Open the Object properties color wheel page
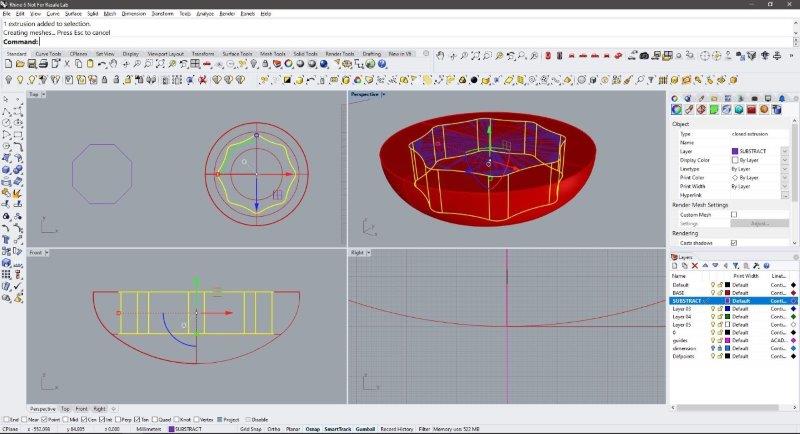This screenshot has width=800, height=434. point(677,109)
